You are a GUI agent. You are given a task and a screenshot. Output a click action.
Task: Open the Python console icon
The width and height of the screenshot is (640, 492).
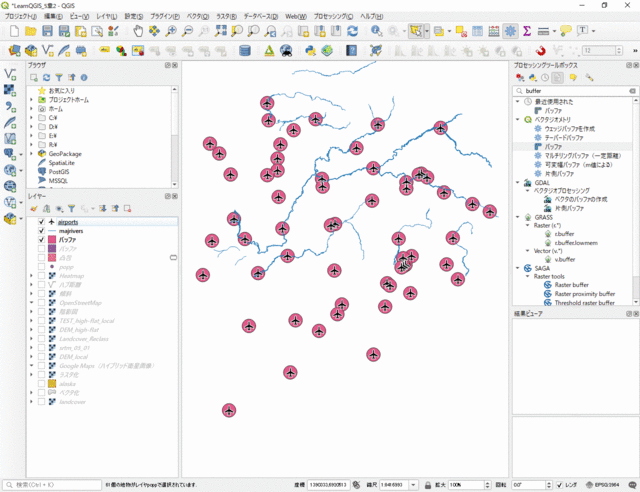(x=311, y=51)
